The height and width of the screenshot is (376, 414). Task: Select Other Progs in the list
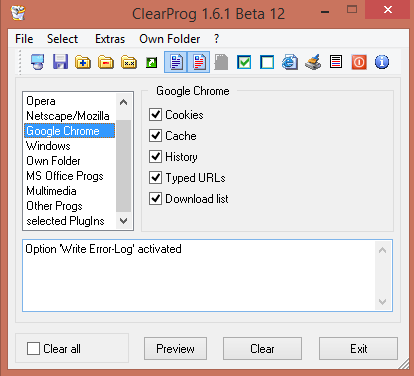(x=69, y=206)
